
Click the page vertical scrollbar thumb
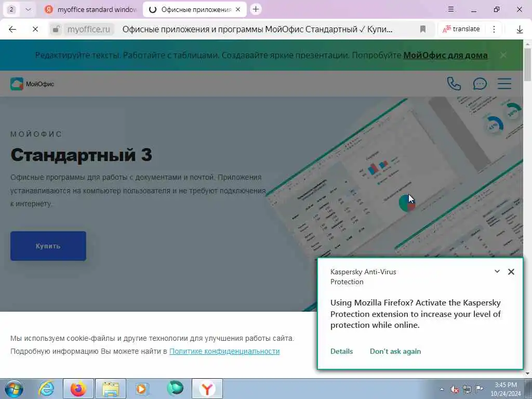click(x=527, y=64)
